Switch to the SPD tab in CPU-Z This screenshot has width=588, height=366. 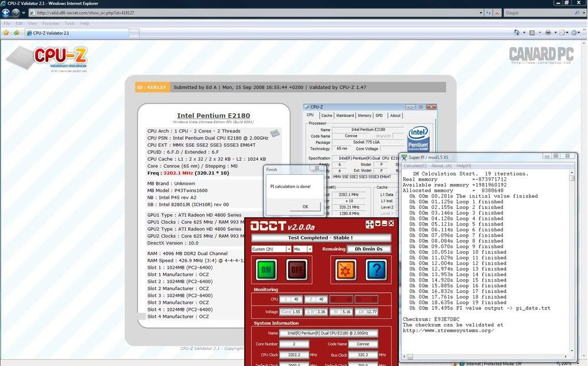click(x=378, y=115)
